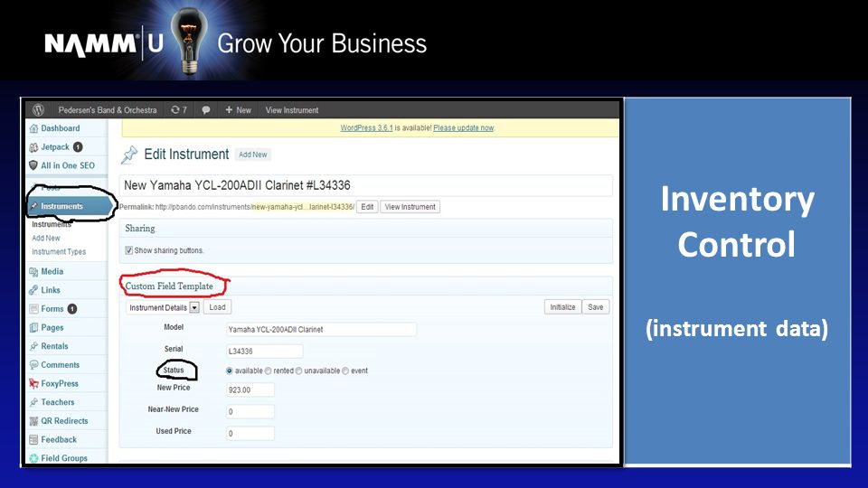Click the Media icon in sidebar

tap(33, 272)
